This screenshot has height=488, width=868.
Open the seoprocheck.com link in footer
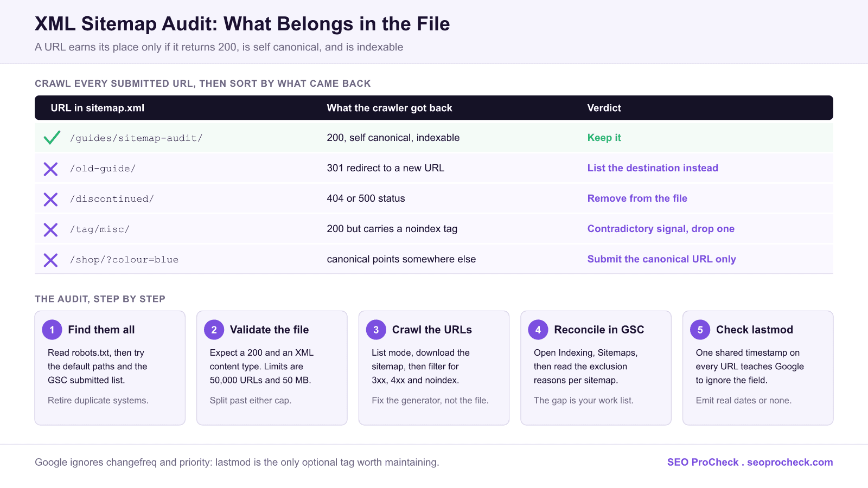click(x=790, y=462)
